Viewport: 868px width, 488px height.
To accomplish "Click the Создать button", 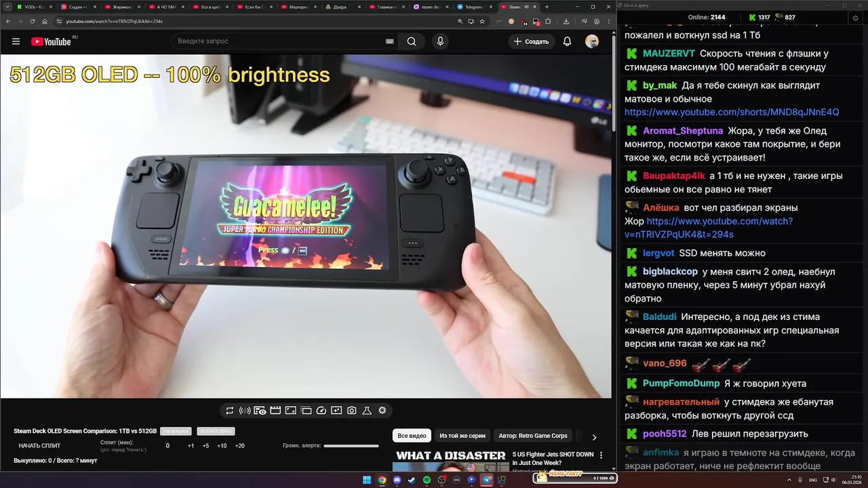I will (x=531, y=41).
